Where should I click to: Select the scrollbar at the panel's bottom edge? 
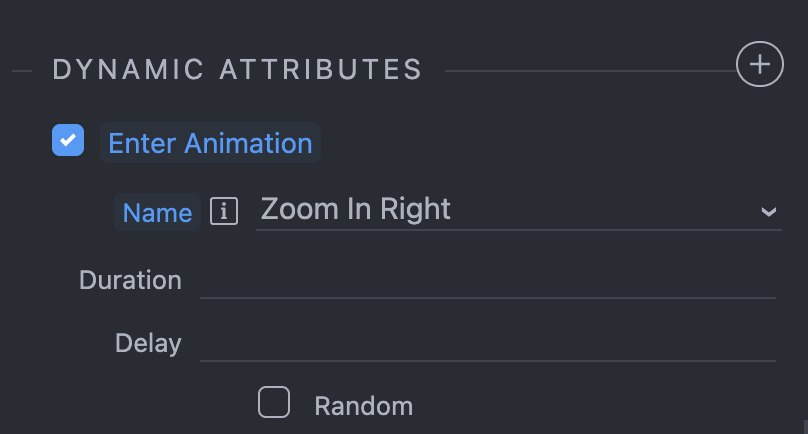[x=805, y=427]
